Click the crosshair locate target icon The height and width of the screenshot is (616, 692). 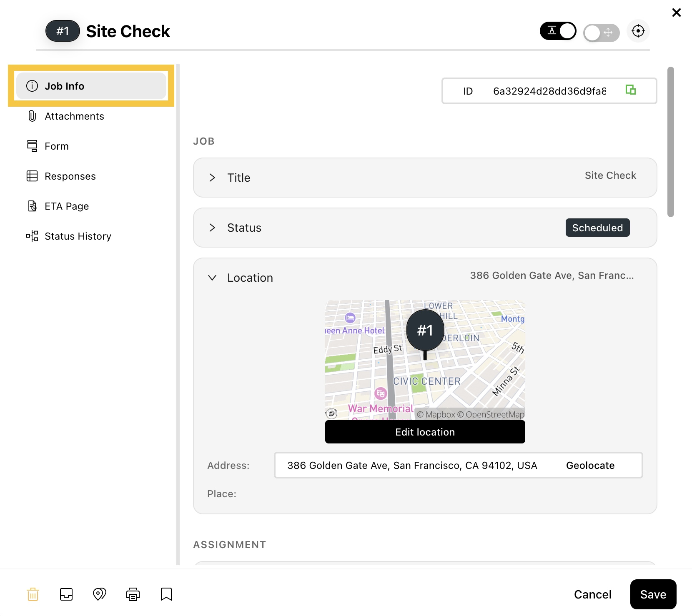(x=638, y=31)
